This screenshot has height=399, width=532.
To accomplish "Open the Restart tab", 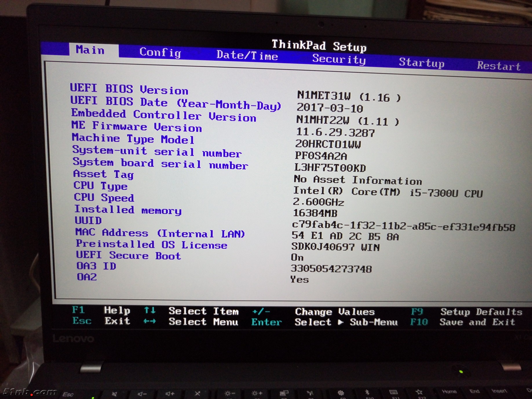I will 499,66.
